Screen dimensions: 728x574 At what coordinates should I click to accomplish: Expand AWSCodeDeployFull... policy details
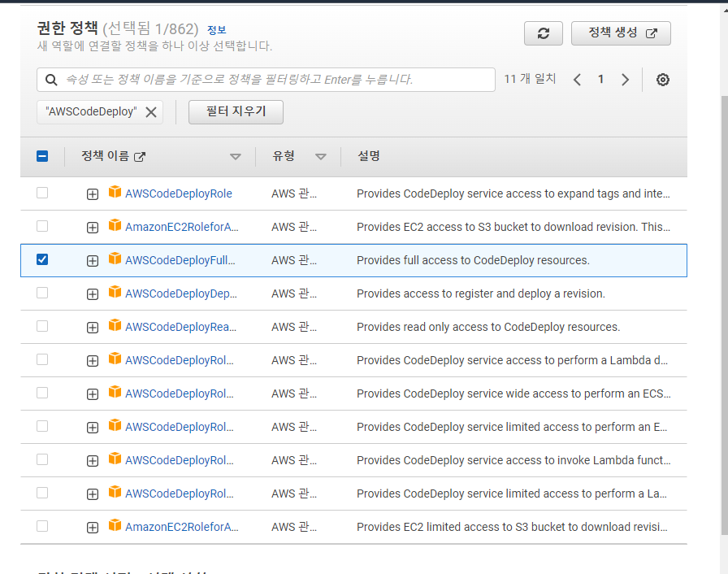(93, 261)
